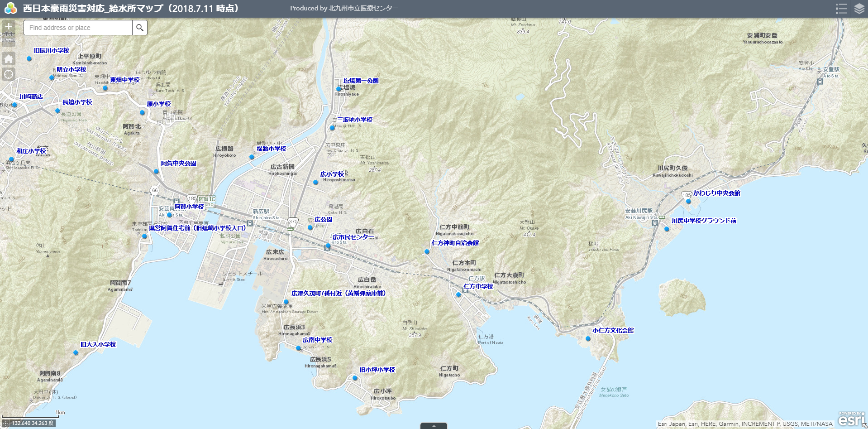868x429 pixels.
Task: Open the esri logo link
Action: point(851,419)
